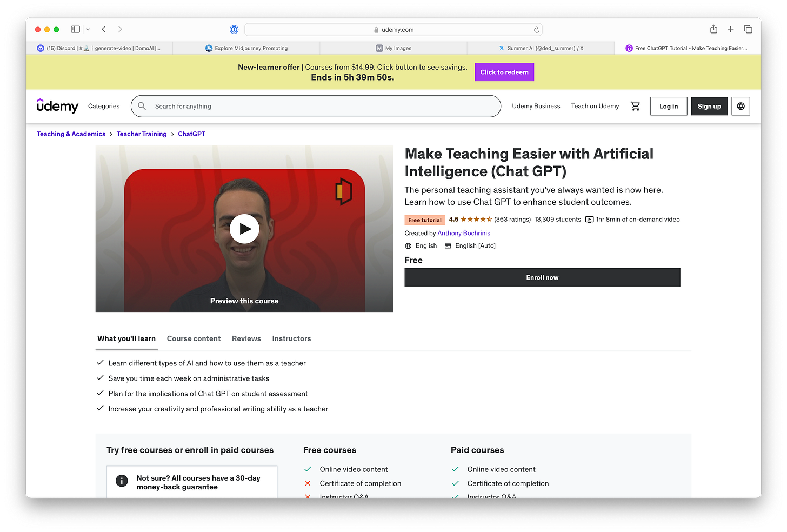Image resolution: width=787 pixels, height=532 pixels.
Task: Click Paid courses Certificate of completion item
Action: [x=508, y=483]
